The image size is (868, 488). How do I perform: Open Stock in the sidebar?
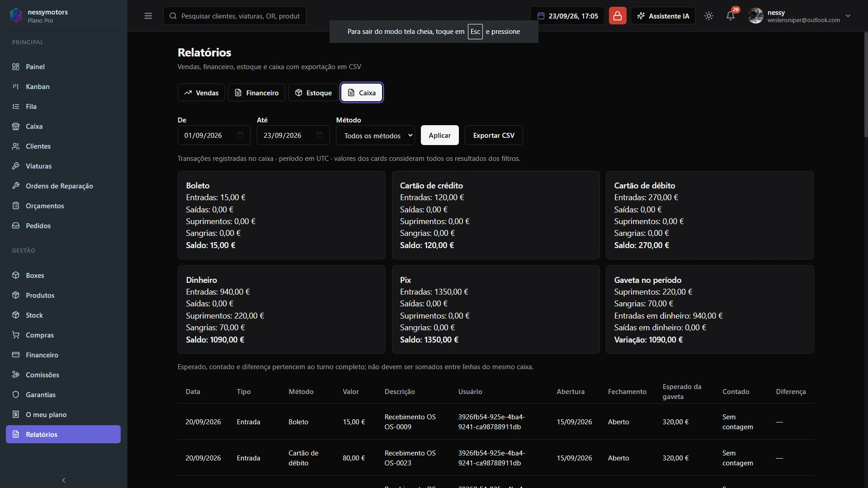tap(63, 315)
